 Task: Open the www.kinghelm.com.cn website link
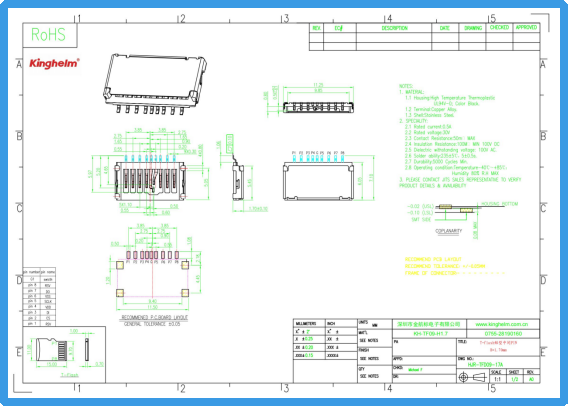click(502, 324)
